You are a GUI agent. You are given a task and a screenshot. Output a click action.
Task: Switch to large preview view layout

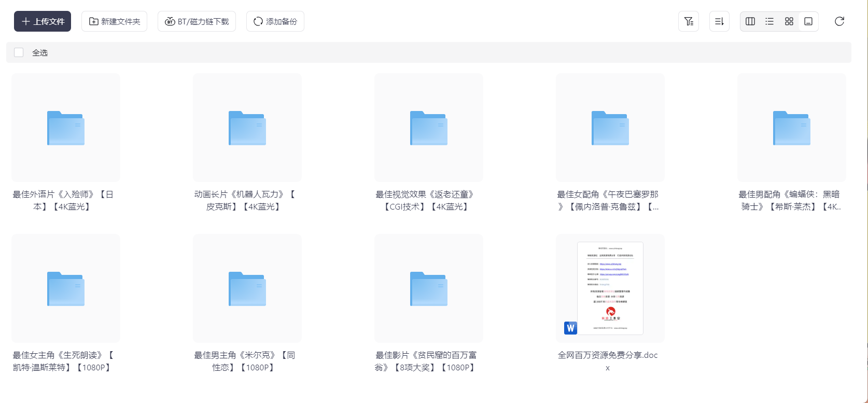point(808,21)
